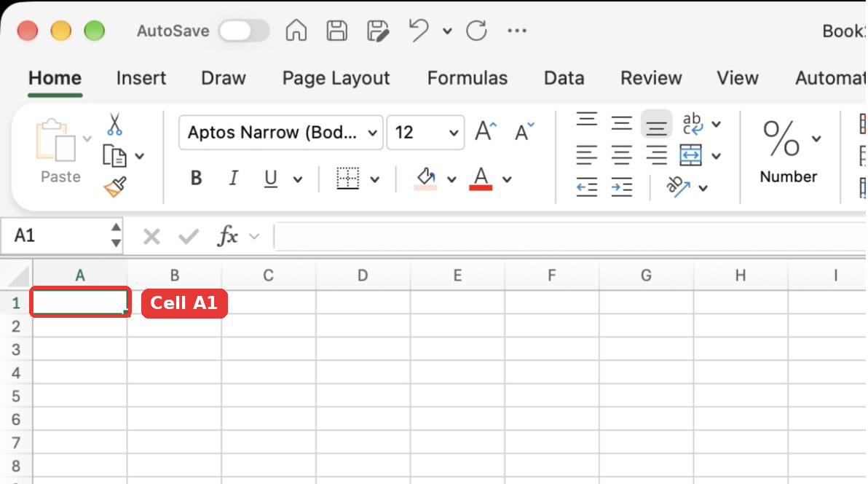Click into the formula bar input
The width and height of the screenshot is (868, 484).
coord(570,237)
